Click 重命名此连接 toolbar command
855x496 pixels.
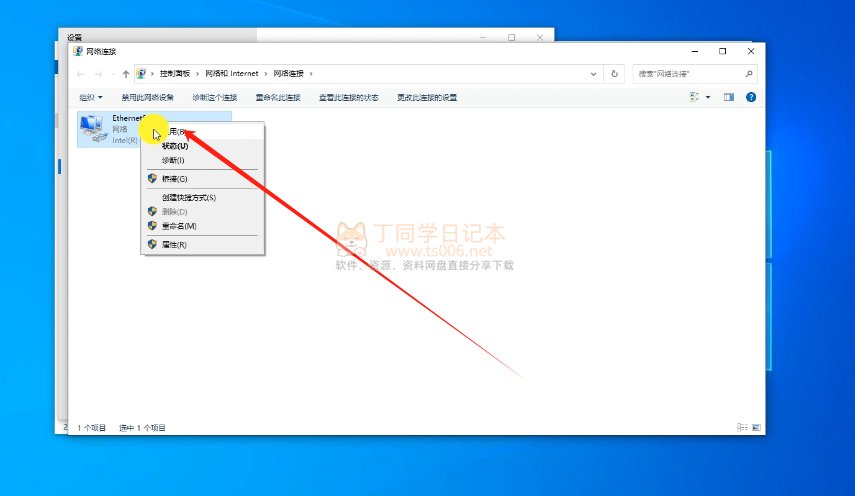point(278,98)
